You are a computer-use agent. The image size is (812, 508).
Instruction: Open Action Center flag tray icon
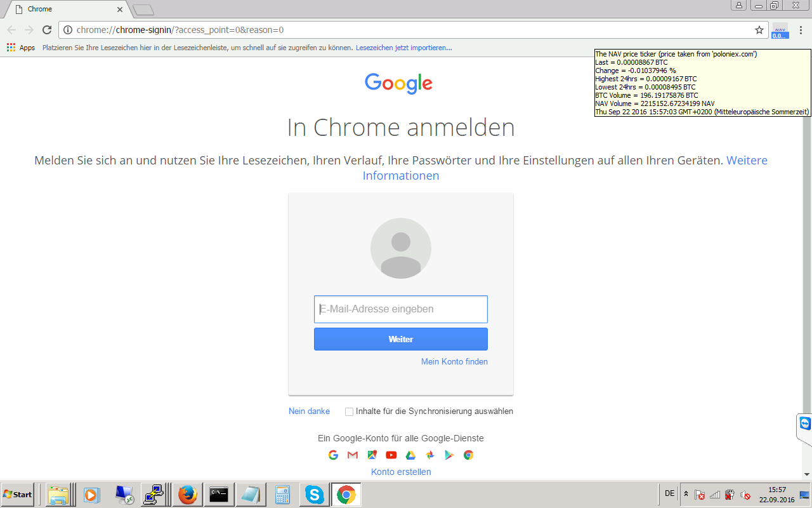pyautogui.click(x=700, y=495)
